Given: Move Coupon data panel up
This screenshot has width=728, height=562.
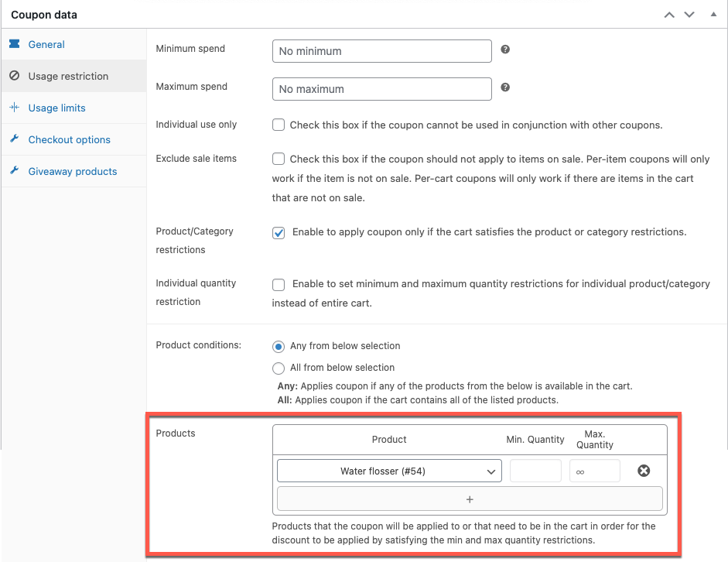Looking at the screenshot, I should click(x=669, y=15).
